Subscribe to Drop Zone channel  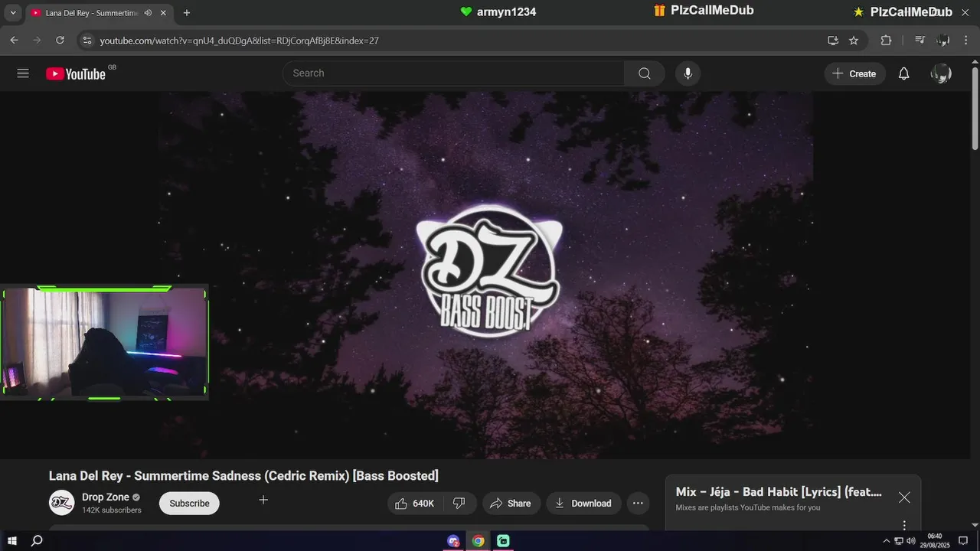point(189,504)
